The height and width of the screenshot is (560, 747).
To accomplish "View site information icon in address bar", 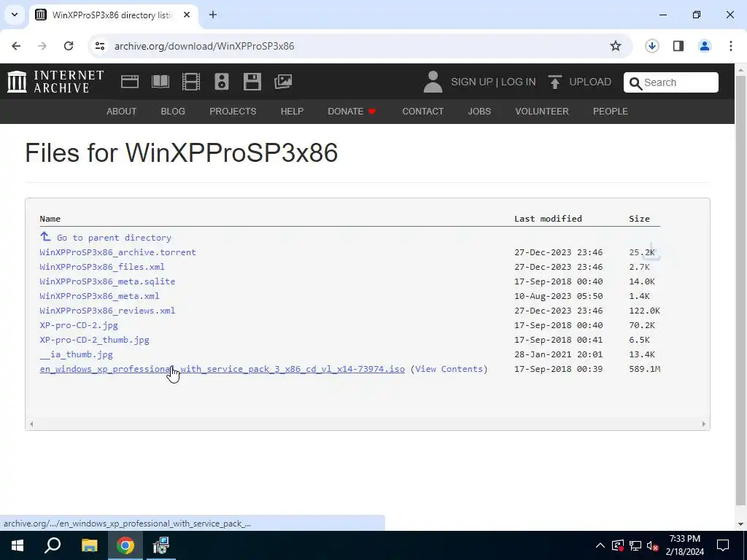I will pyautogui.click(x=99, y=46).
